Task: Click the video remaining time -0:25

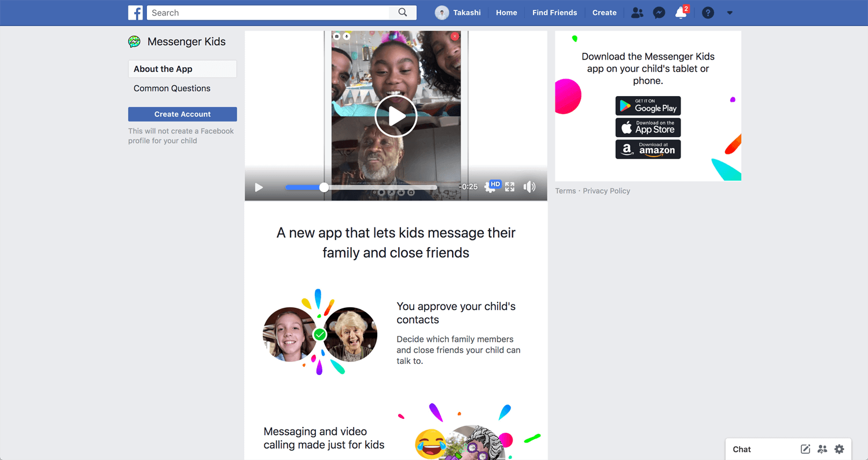Action: 468,187
